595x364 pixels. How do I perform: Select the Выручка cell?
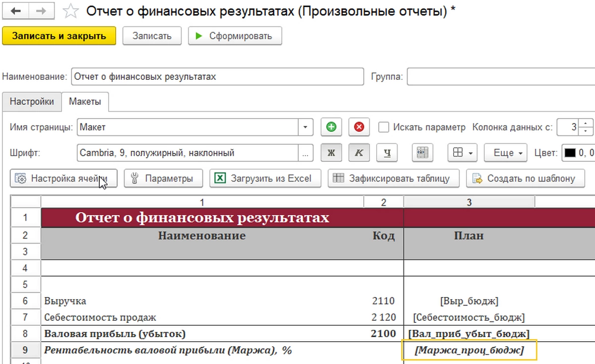coord(202,301)
